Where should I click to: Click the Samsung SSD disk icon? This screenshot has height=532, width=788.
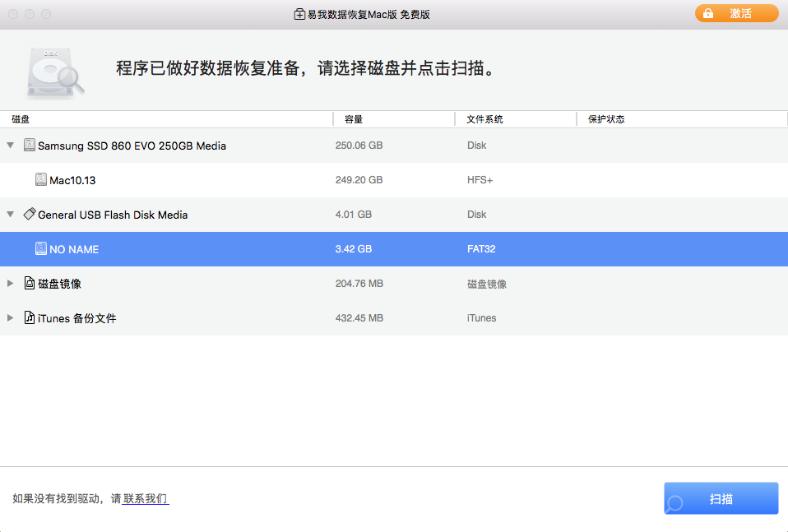pyautogui.click(x=30, y=145)
